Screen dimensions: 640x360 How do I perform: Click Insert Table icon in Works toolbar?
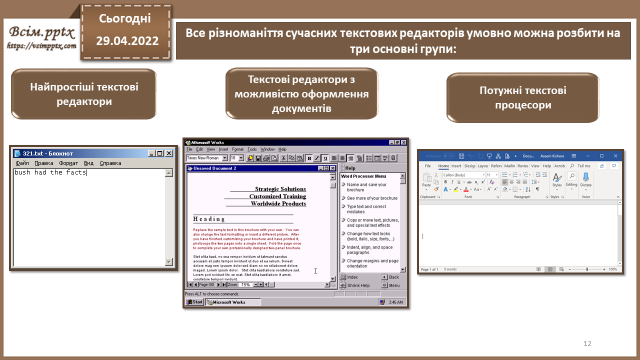[x=377, y=158]
